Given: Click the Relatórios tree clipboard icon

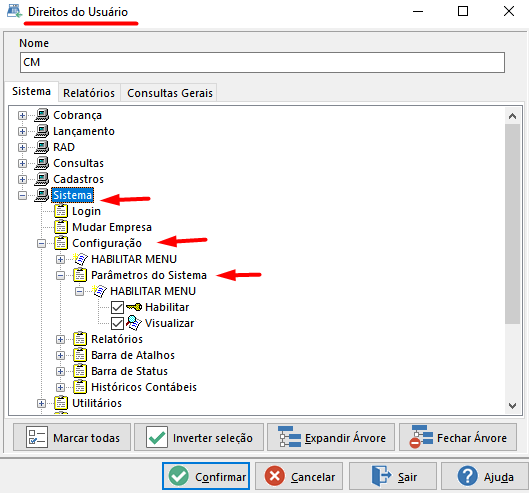Looking at the screenshot, I should (80, 339).
